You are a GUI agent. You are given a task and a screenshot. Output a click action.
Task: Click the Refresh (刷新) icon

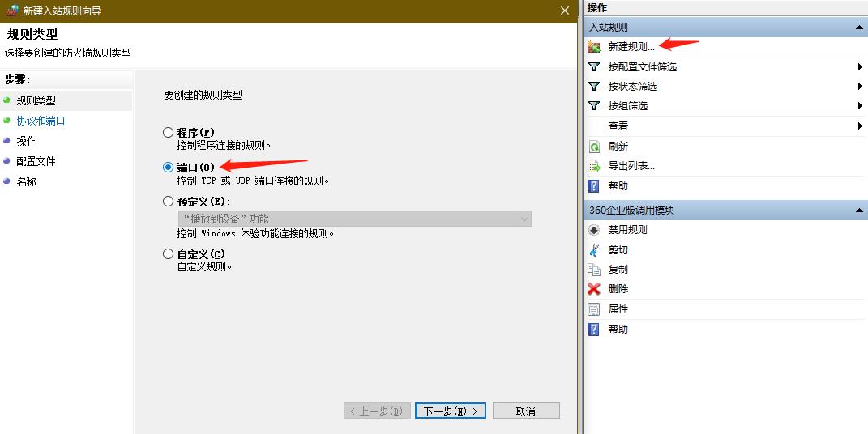coord(594,147)
